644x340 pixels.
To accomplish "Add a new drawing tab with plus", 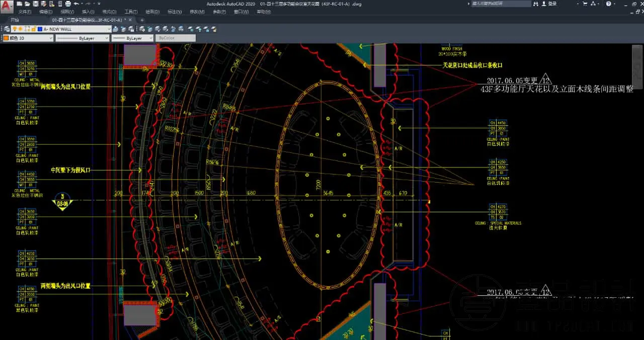I will [142, 20].
